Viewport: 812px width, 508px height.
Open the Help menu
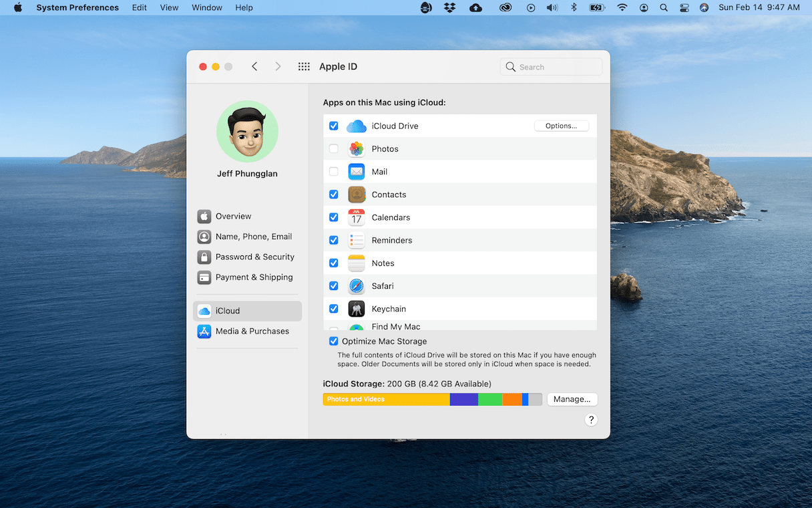[244, 8]
